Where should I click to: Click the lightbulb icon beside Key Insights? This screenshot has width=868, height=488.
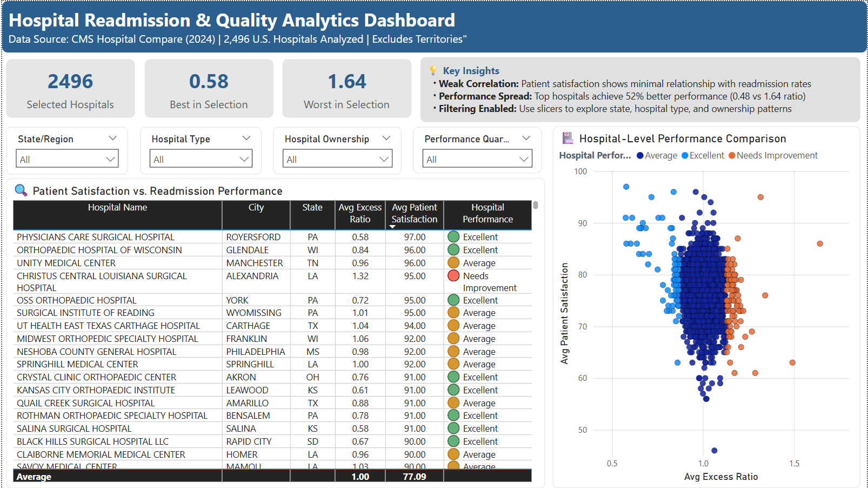coord(432,70)
